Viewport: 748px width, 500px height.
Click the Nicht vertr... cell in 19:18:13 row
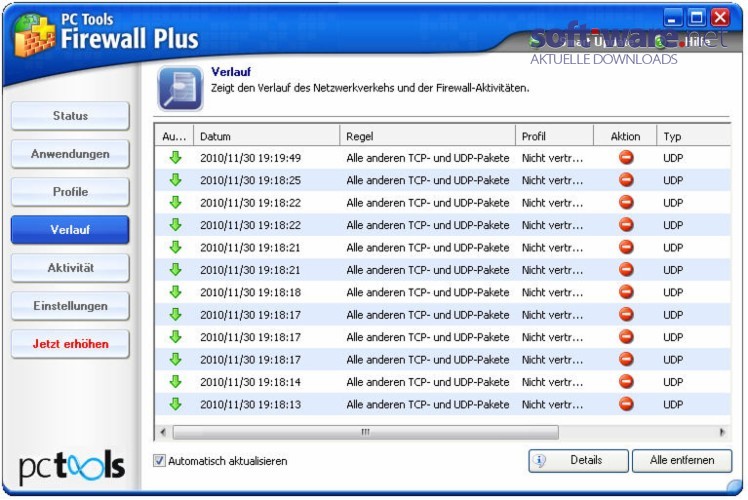coord(552,405)
